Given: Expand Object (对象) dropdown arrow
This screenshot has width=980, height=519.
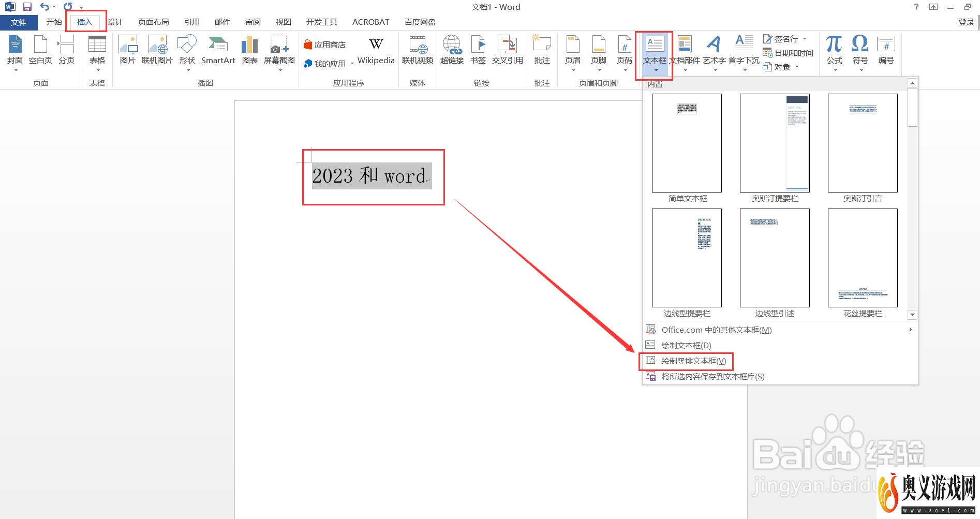Looking at the screenshot, I should click(x=797, y=67).
